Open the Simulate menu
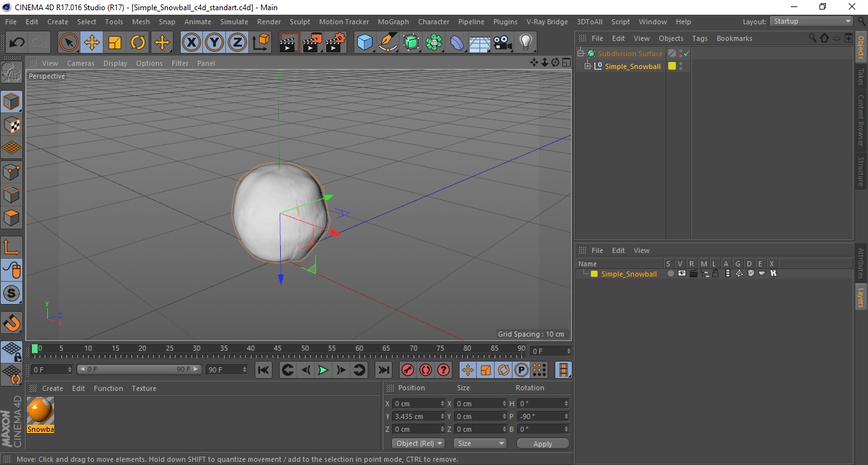The image size is (868, 465). (234, 22)
